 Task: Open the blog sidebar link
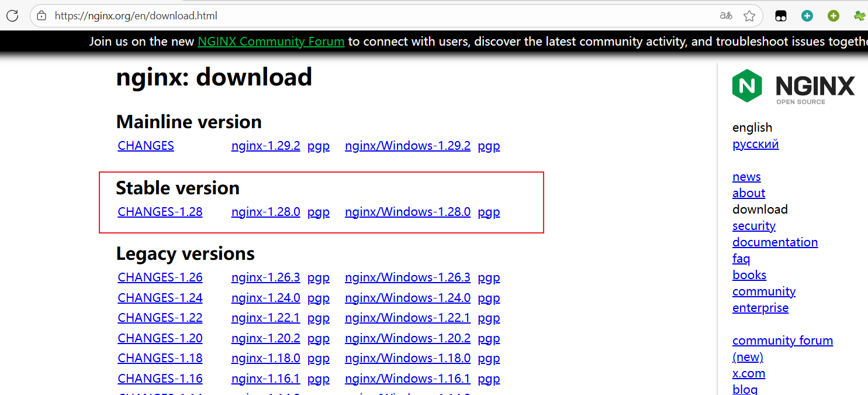pos(745,389)
